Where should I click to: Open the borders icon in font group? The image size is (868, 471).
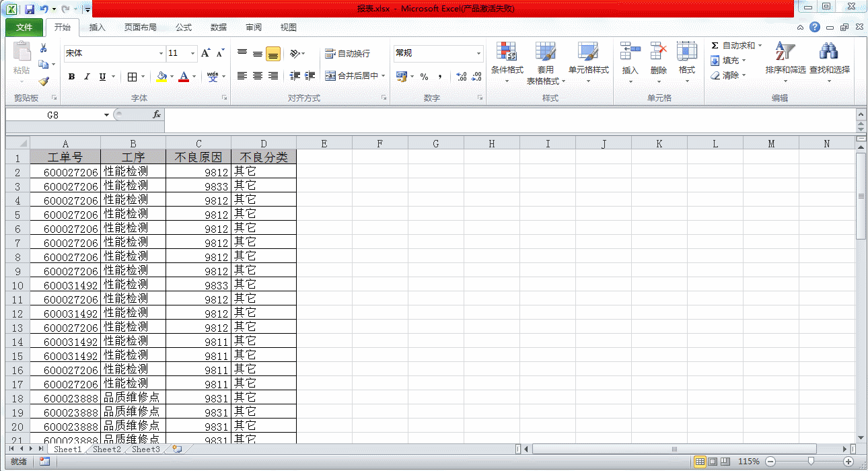tap(133, 77)
